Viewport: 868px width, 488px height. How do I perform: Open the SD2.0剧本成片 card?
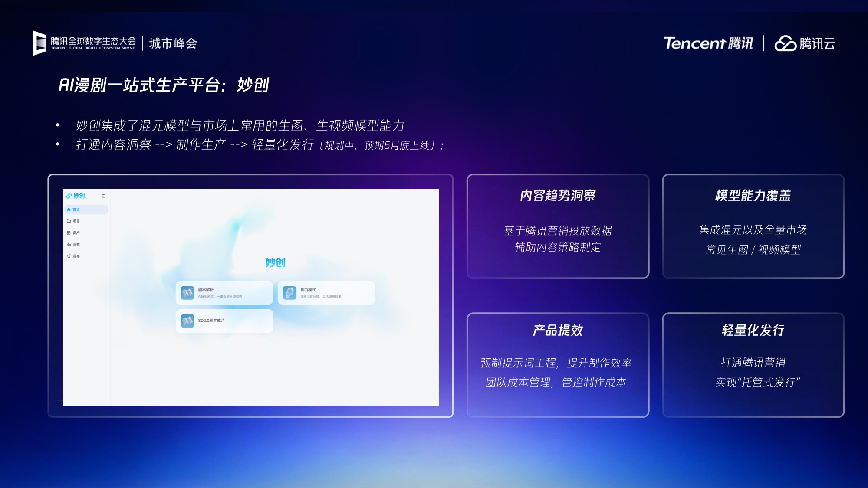[x=224, y=321]
